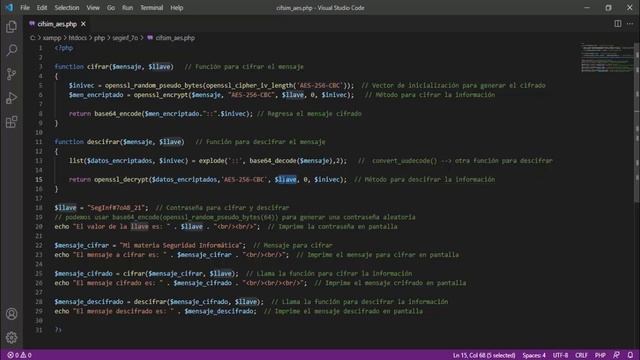Open the View menu

pos(93,8)
